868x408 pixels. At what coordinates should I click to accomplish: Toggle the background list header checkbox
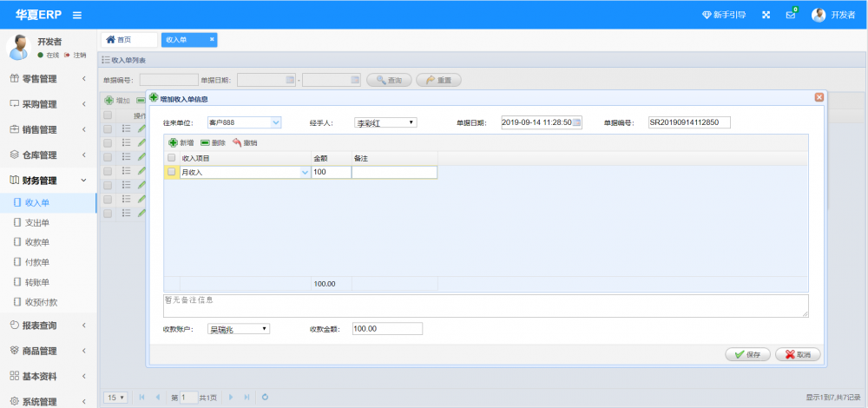108,115
